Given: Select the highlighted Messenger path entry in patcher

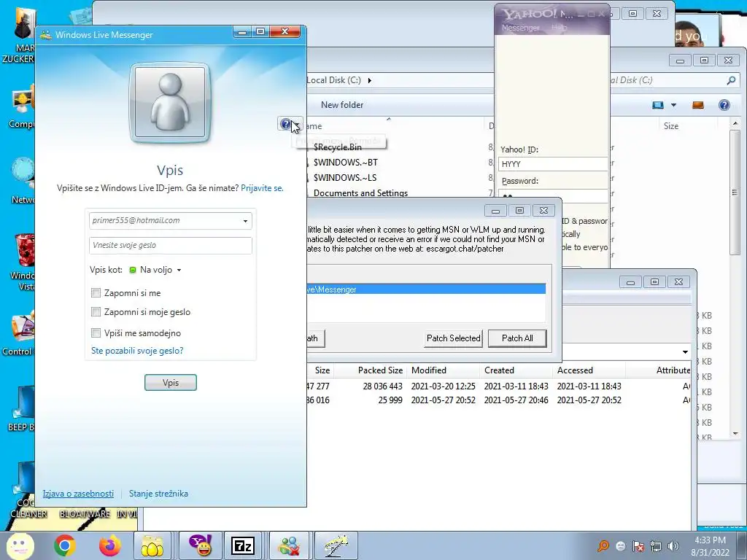Looking at the screenshot, I should point(426,289).
